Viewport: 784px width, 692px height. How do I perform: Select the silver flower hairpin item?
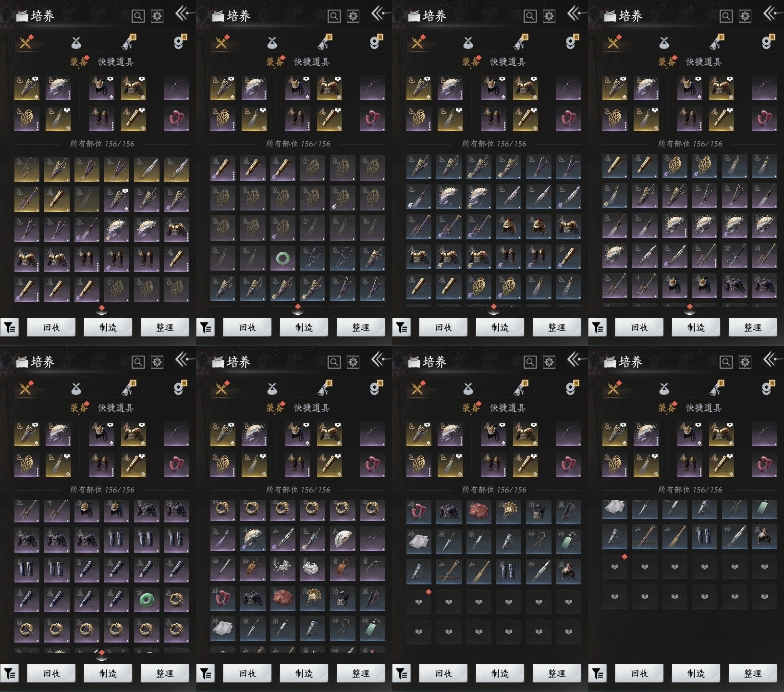tap(283, 569)
